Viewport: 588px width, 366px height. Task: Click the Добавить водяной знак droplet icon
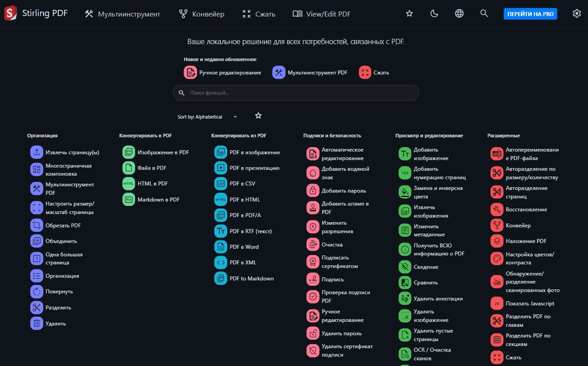coord(313,173)
